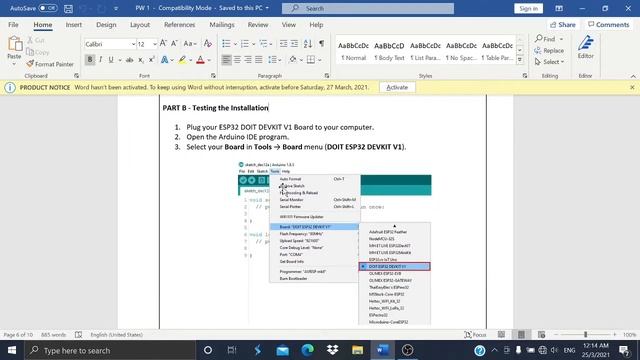This screenshot has width=640, height=360.
Task: Open the font name dropdown
Action: click(x=133, y=44)
